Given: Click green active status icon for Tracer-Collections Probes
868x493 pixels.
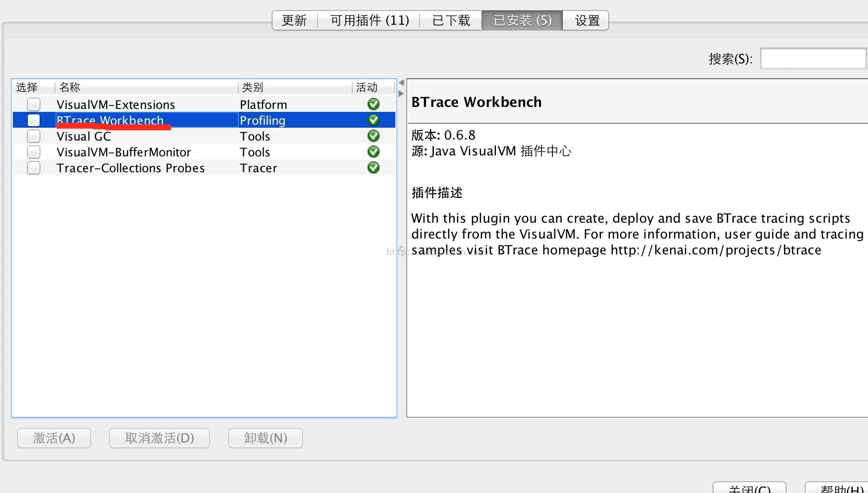Looking at the screenshot, I should pos(374,167).
